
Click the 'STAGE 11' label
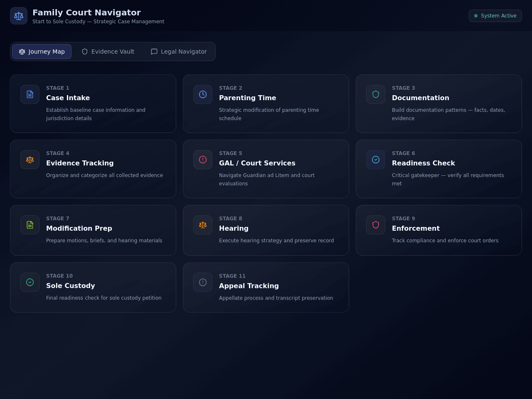232,276
